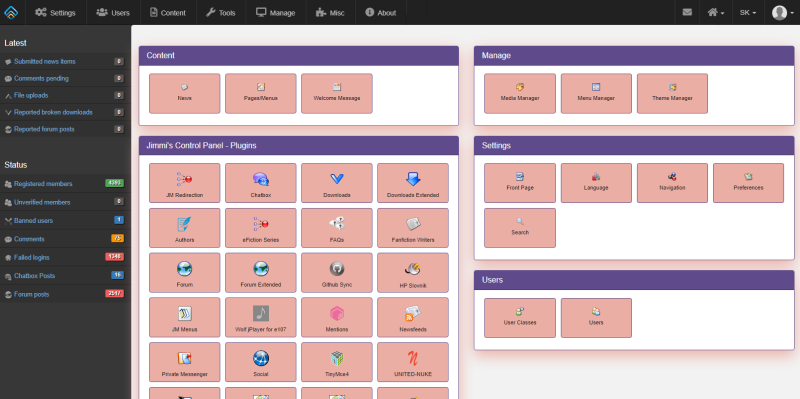
Task: Expand the home icon dropdown
Action: (x=716, y=12)
